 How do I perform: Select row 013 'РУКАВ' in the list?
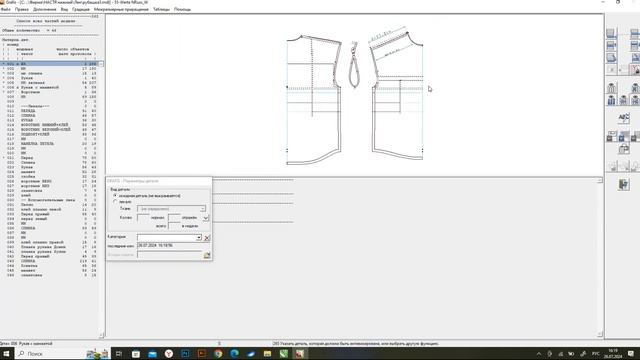[x=49, y=120]
